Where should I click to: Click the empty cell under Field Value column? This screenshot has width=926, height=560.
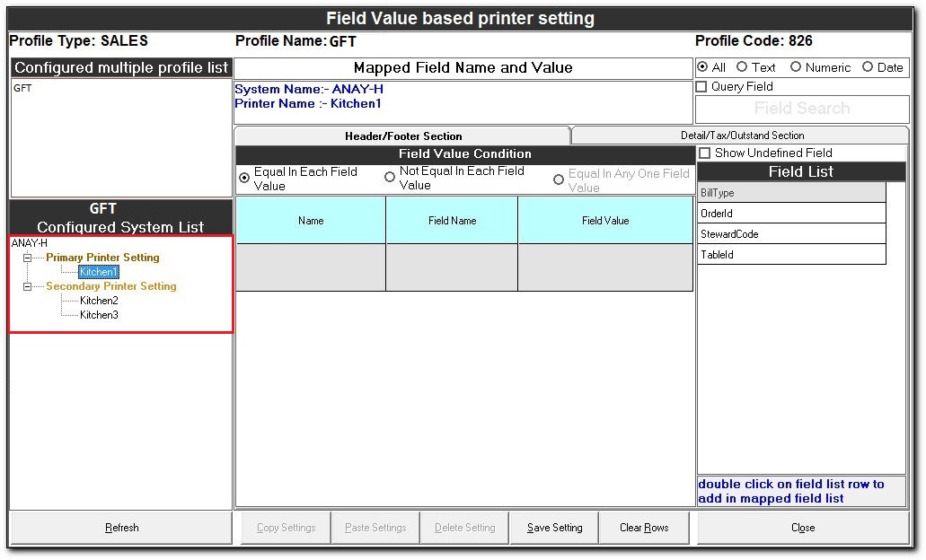pyautogui.click(x=605, y=267)
